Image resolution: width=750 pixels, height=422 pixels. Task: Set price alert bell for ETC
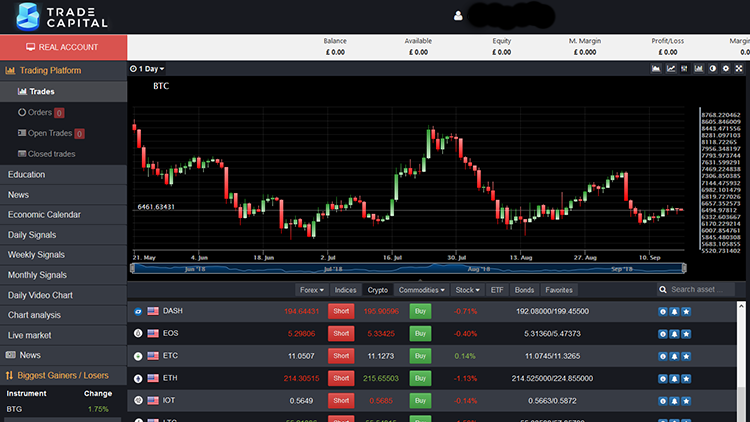pos(674,356)
